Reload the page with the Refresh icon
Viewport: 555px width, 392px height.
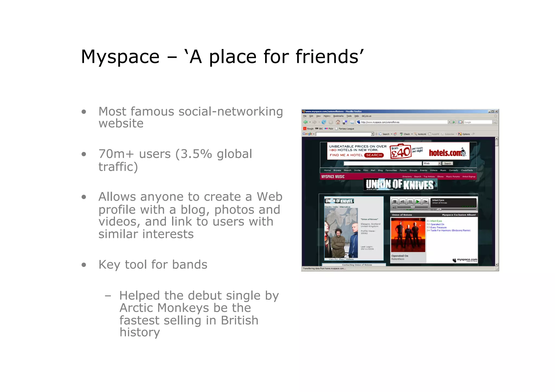[x=324, y=122]
